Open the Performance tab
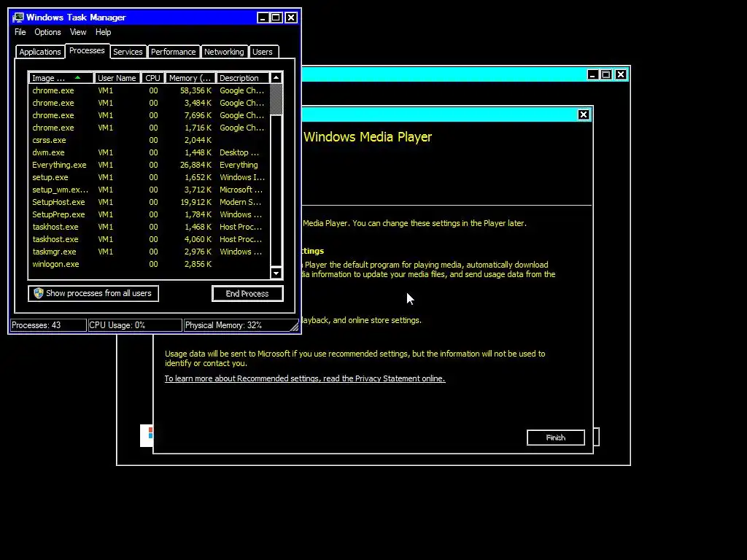The width and height of the screenshot is (747, 560). [x=174, y=52]
